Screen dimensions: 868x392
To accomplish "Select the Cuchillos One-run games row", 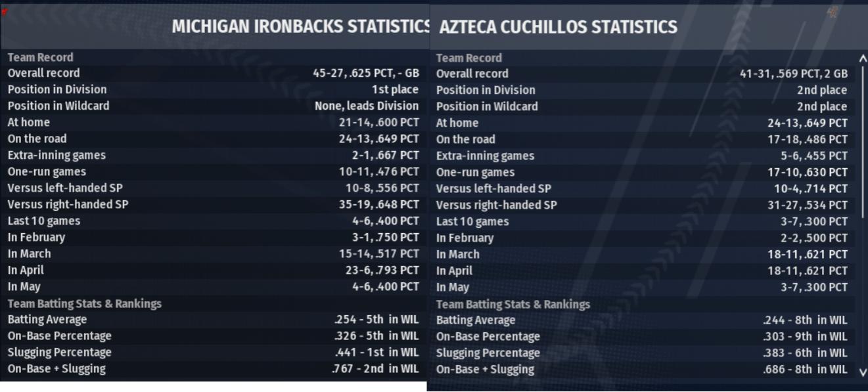I will [x=643, y=172].
